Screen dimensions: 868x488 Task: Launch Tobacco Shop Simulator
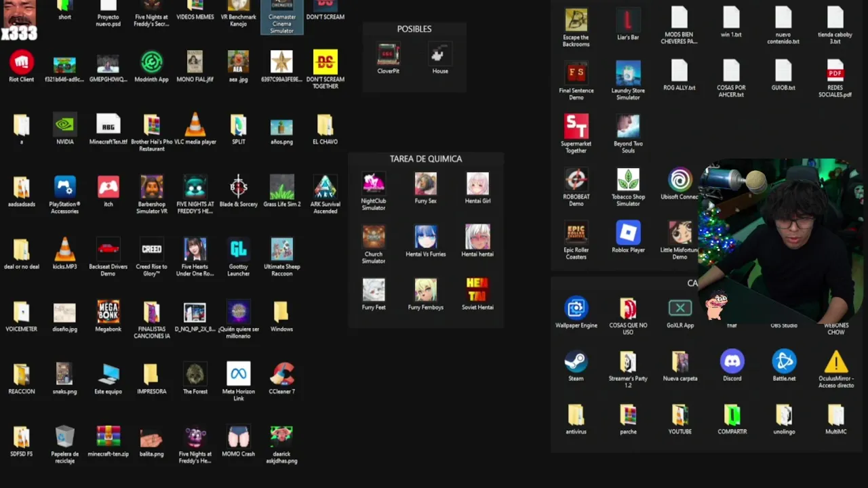[628, 180]
